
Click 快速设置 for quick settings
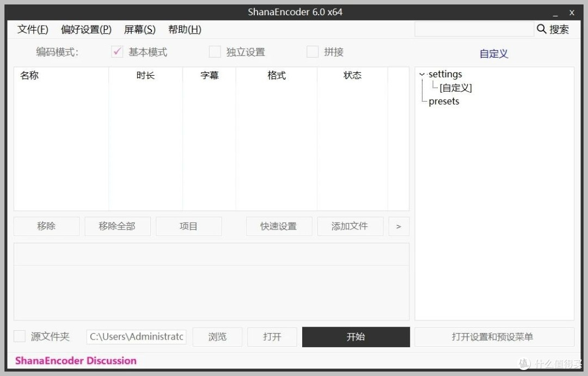click(x=279, y=226)
